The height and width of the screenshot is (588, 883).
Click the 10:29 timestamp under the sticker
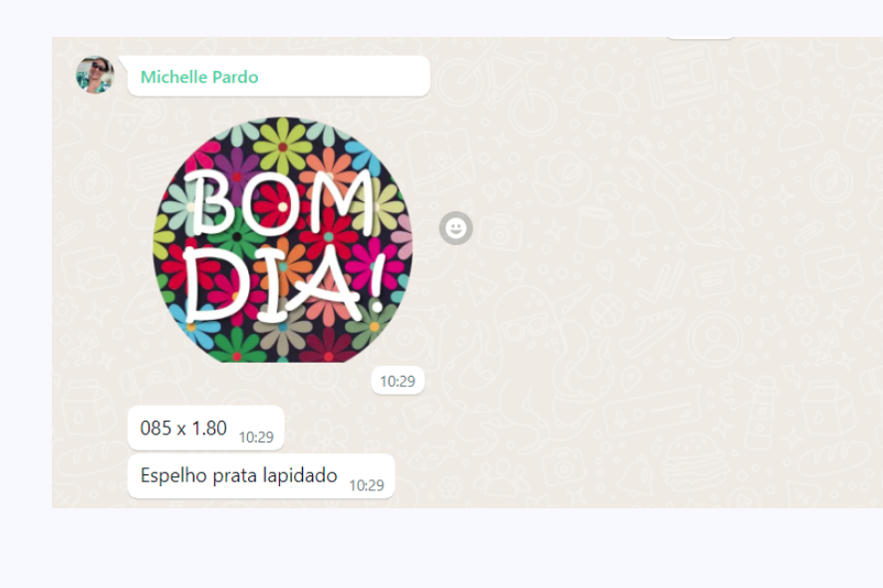click(398, 382)
